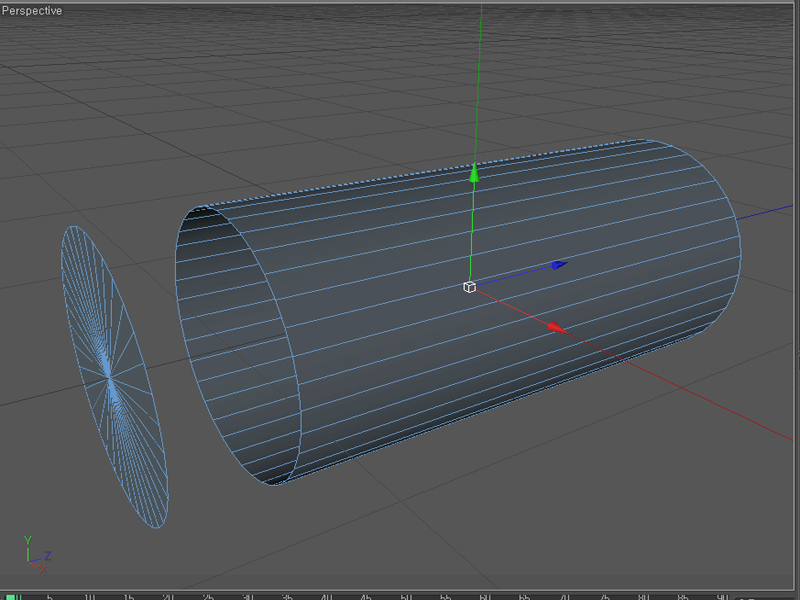
Task: Click the white cube at the axis origin
Action: [x=469, y=287]
